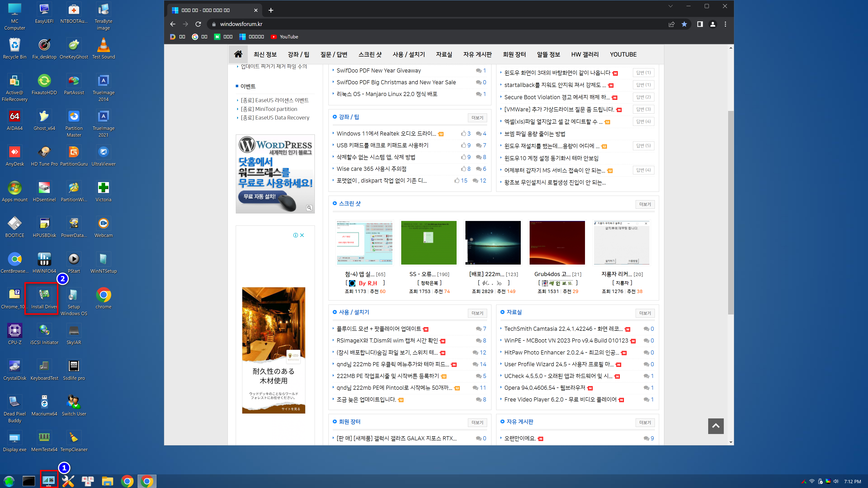The width and height of the screenshot is (868, 488).
Task: Toggle the Chrome side panel
Action: (x=700, y=24)
